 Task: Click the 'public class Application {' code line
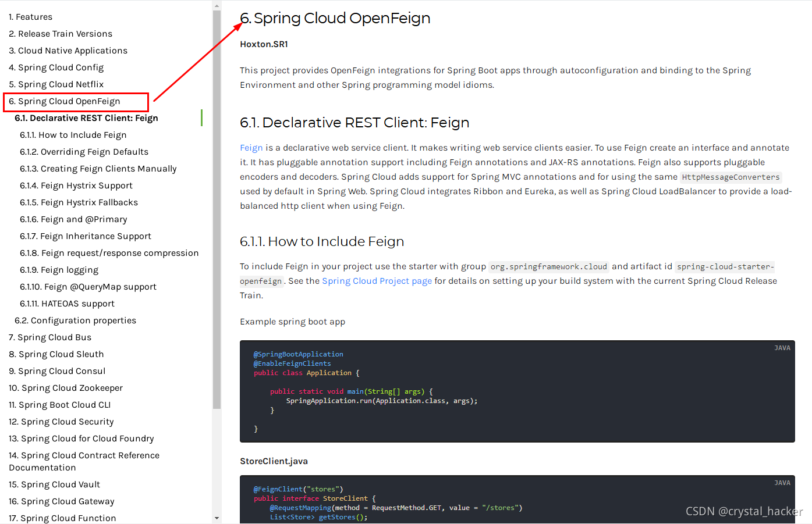(307, 373)
